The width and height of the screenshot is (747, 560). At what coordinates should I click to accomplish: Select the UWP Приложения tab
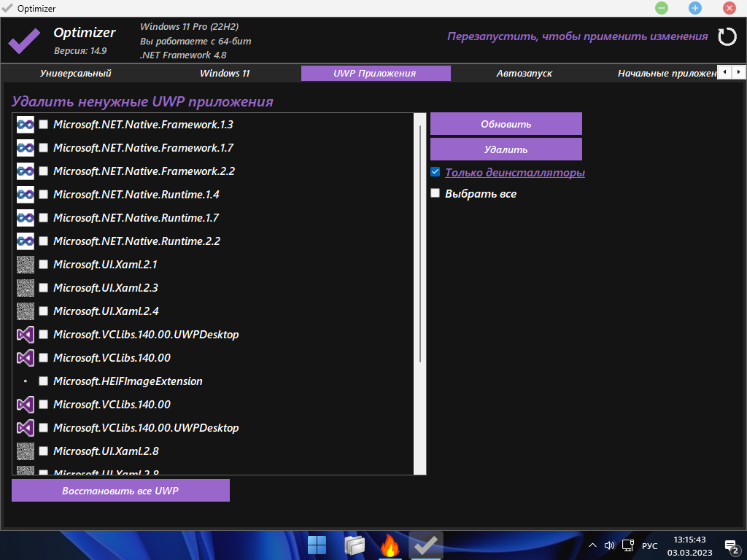pos(376,74)
